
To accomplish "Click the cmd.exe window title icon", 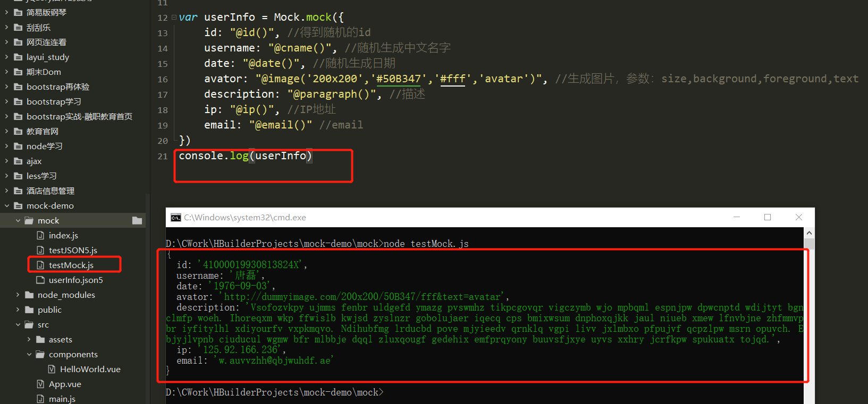I will point(176,218).
